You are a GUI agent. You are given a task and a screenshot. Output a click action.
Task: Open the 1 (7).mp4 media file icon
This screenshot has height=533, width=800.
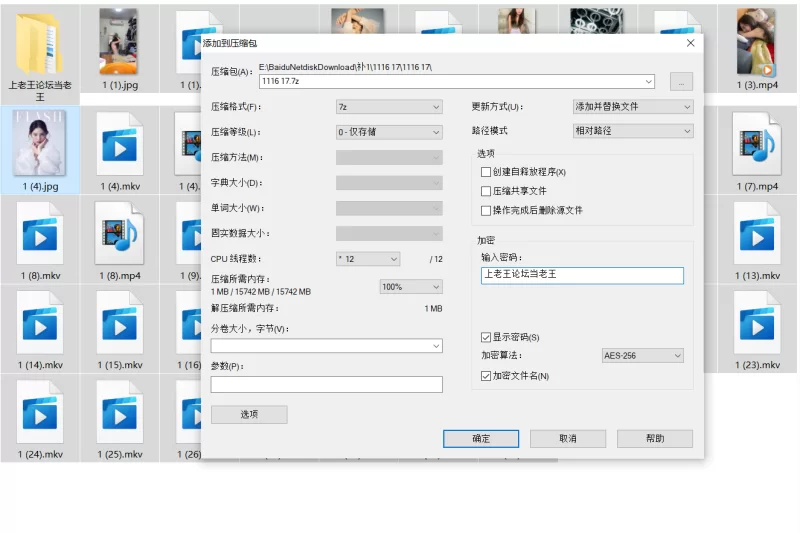tap(755, 143)
